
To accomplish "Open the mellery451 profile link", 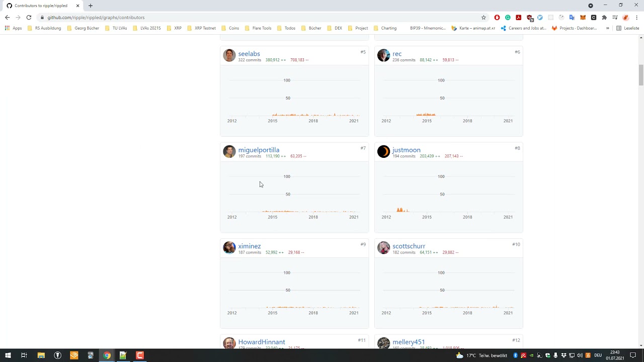I will click(x=409, y=342).
